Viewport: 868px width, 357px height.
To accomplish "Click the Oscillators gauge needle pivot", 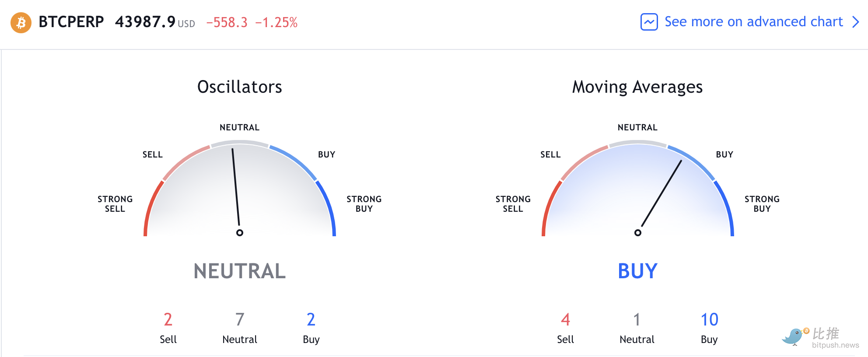I will tap(240, 233).
